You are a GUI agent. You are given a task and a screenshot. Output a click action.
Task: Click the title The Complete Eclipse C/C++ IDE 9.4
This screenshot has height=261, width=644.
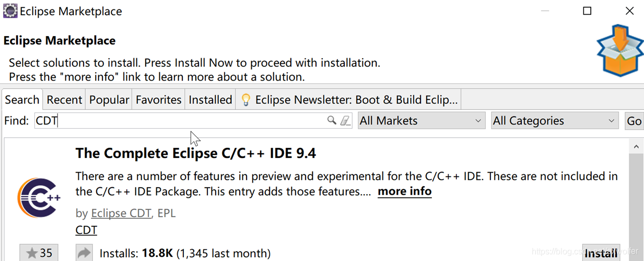pyautogui.click(x=196, y=153)
